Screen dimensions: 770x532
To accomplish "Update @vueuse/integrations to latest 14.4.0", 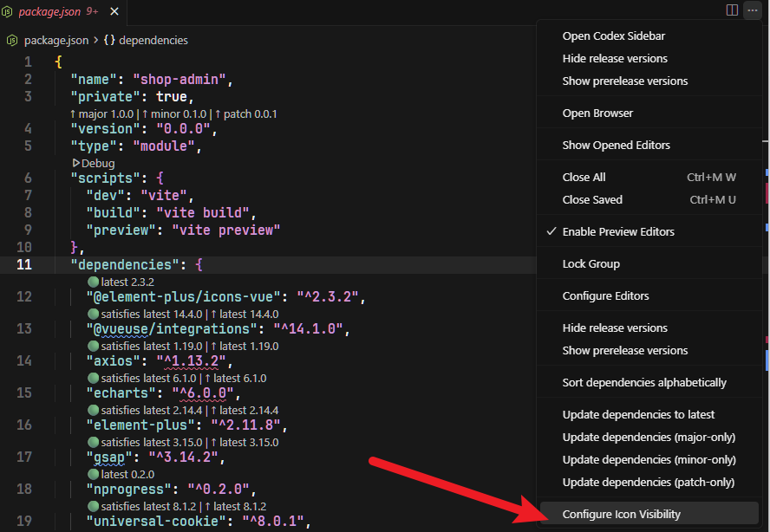I will pyautogui.click(x=245, y=315).
